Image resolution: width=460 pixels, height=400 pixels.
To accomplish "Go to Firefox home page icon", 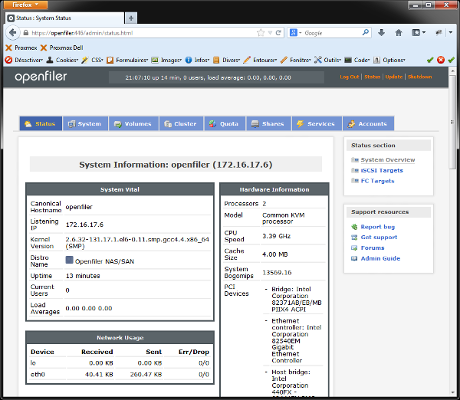I will [x=398, y=33].
